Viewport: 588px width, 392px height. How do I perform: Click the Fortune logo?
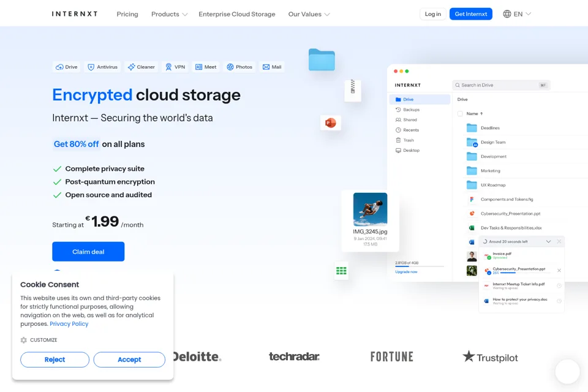(x=392, y=356)
